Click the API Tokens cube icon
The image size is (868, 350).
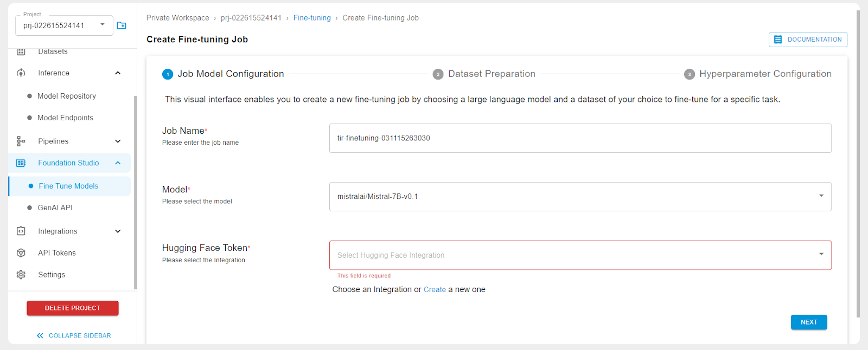coord(21,253)
